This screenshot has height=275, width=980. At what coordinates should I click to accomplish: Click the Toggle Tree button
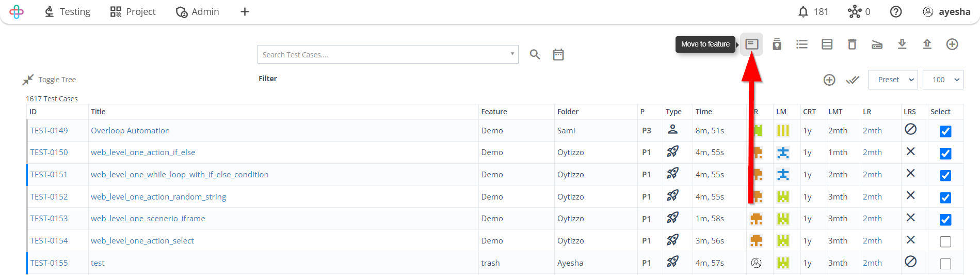pos(50,80)
